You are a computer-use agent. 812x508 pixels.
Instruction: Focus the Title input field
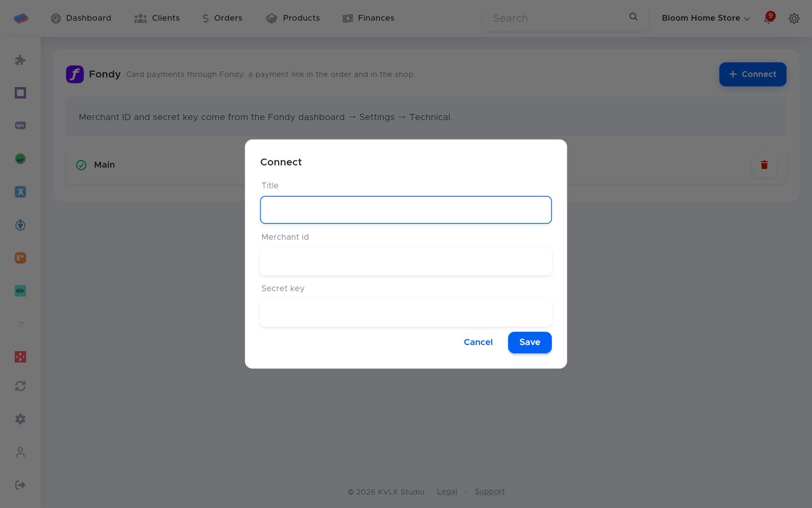(x=406, y=210)
